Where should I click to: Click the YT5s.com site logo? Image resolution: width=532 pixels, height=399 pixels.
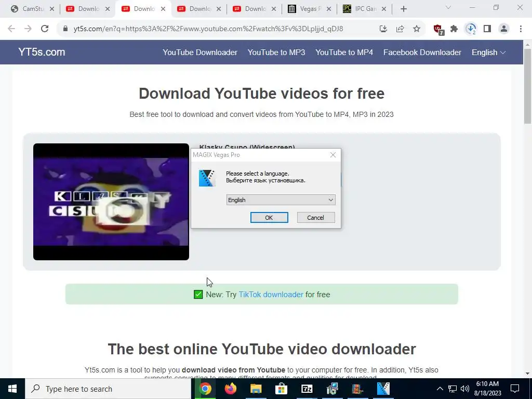pyautogui.click(x=42, y=52)
